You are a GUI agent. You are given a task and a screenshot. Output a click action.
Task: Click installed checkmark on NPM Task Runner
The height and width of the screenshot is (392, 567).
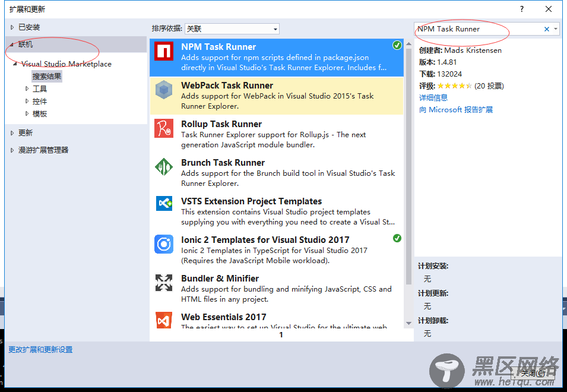pyautogui.click(x=397, y=45)
